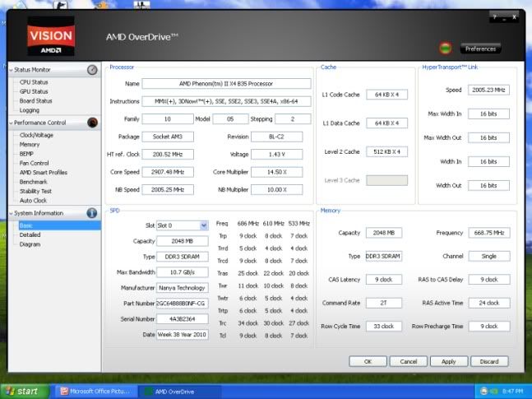Click the Memory Frequency 668.75 MHz field
Viewport: 532px width, 399px height.
489,233
